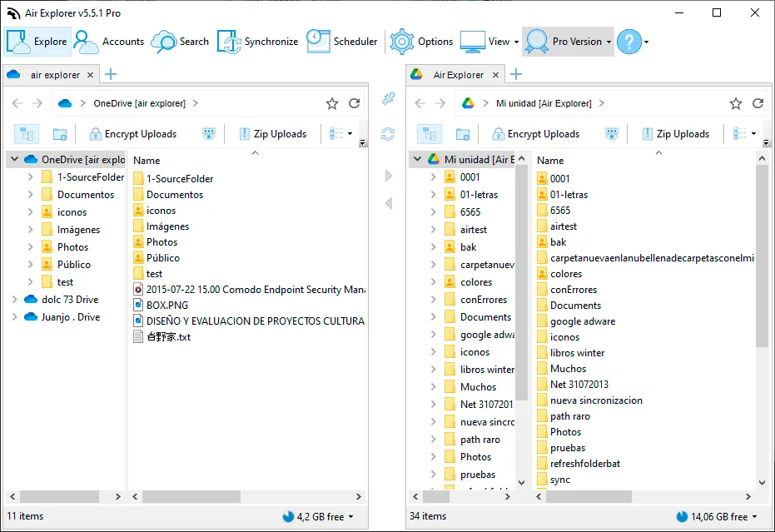
Task: Open the Scheduler
Action: click(341, 42)
